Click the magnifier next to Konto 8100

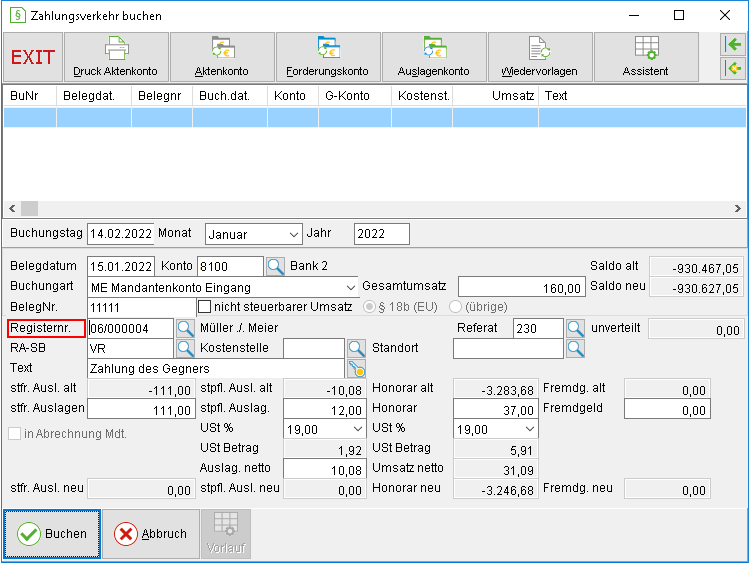coord(276,266)
